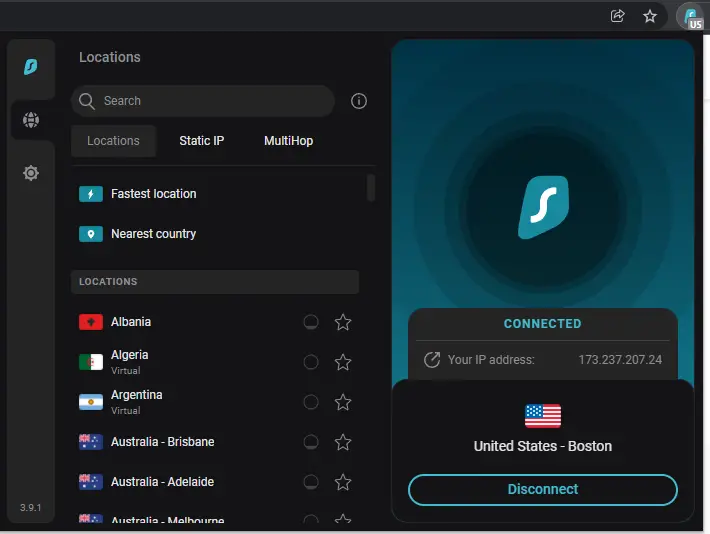Switch to MultiHop tab

pos(288,141)
